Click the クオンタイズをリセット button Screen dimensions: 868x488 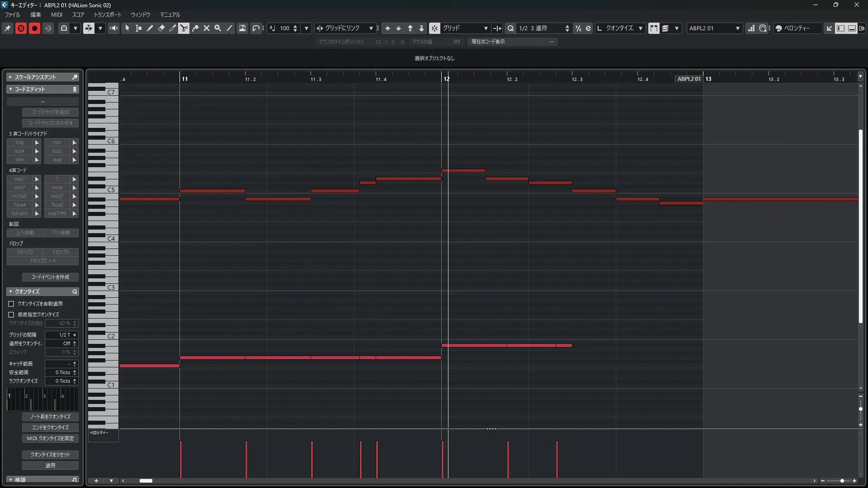click(50, 455)
